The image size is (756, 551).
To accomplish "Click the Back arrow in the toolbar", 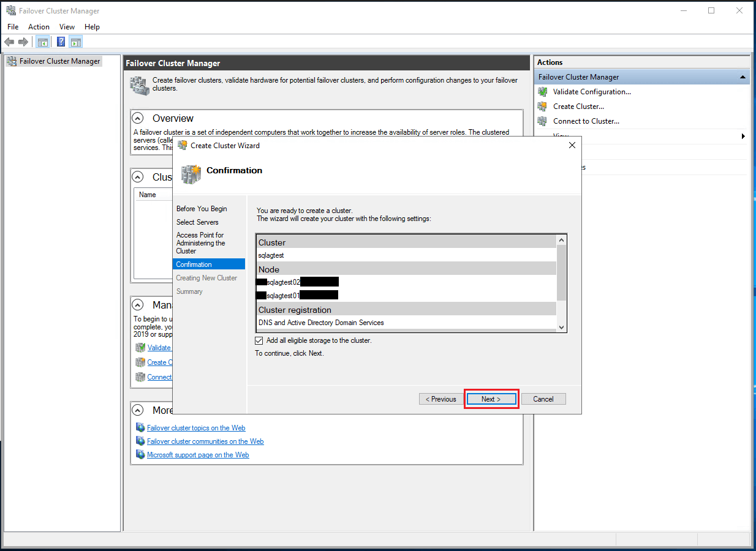I will point(9,42).
